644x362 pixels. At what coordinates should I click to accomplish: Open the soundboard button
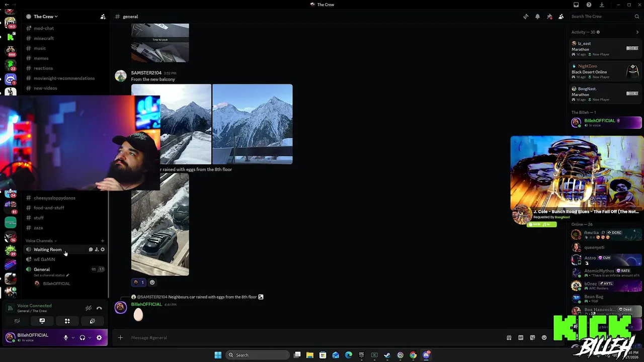pos(92,321)
